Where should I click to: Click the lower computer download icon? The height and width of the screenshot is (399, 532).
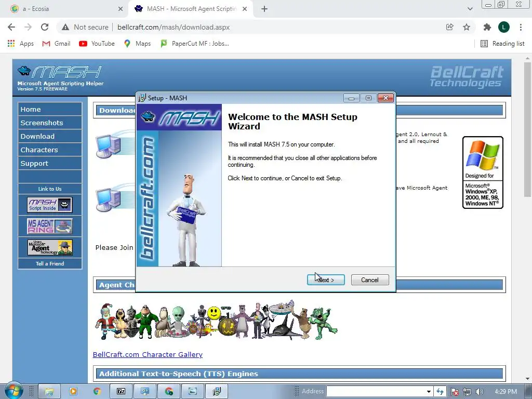point(109,200)
